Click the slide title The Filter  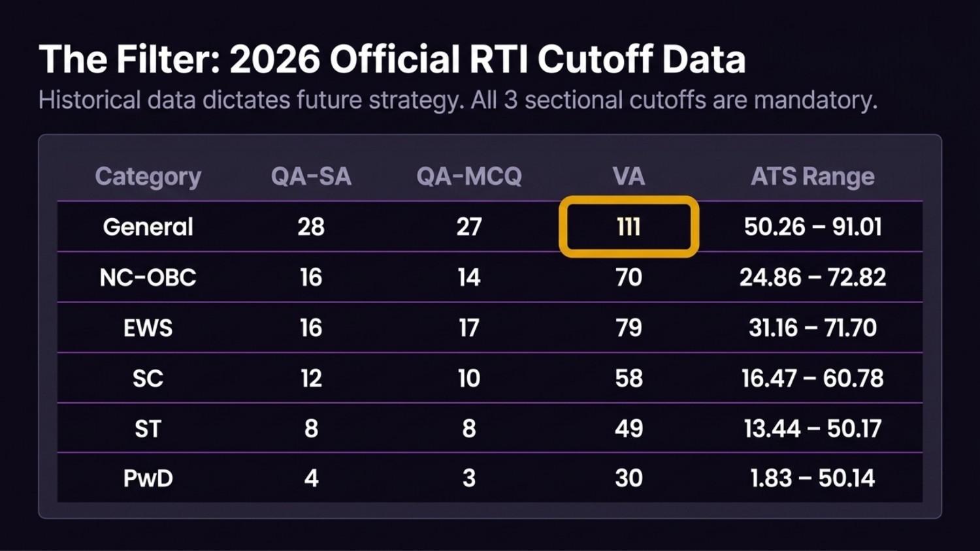[392, 59]
